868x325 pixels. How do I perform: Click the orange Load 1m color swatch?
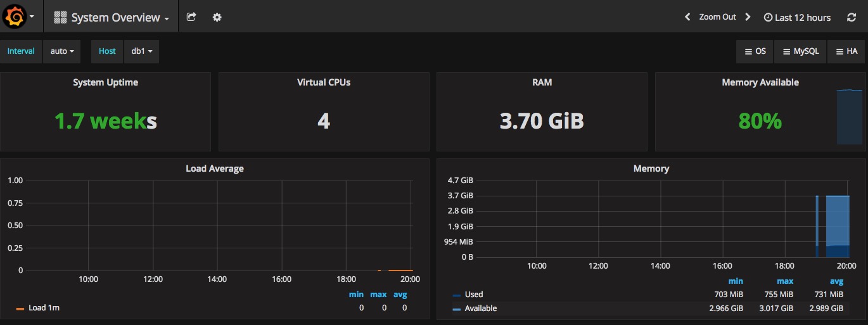click(x=20, y=309)
